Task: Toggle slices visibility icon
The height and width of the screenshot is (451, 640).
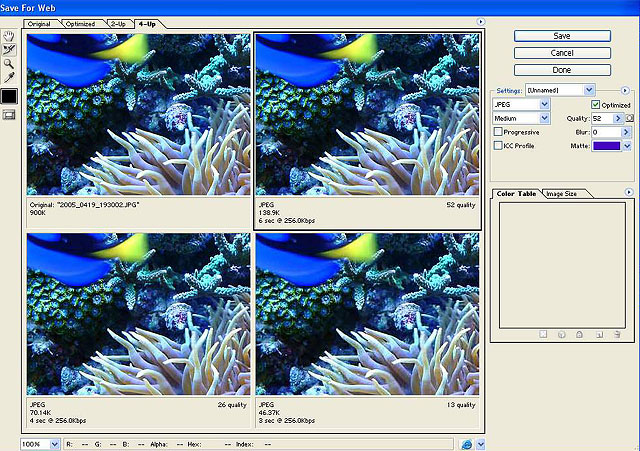Action: [9, 115]
